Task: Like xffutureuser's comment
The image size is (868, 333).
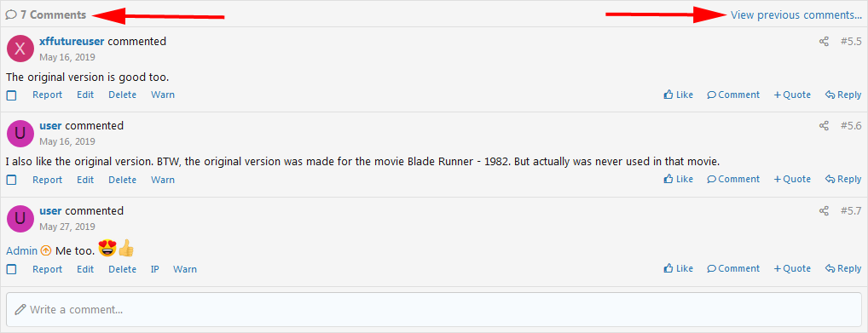Action: point(678,95)
